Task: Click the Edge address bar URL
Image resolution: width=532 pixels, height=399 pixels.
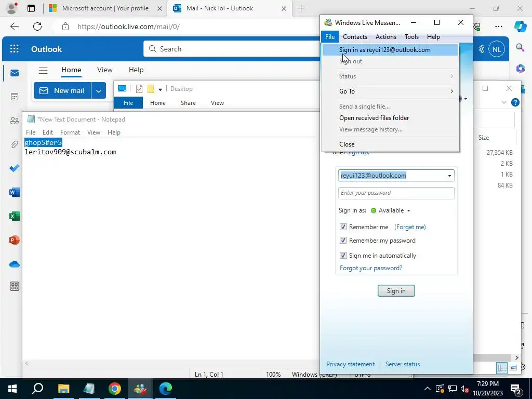Action: coord(128,26)
